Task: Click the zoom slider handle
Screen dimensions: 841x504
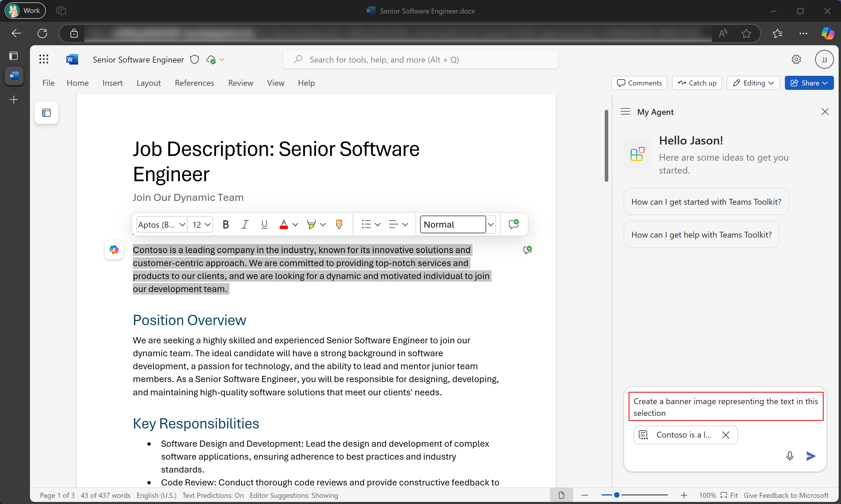Action: pyautogui.click(x=617, y=495)
